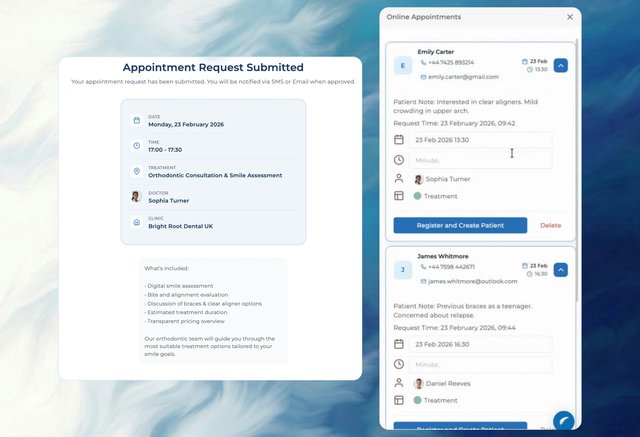Screen dimensions: 640x437
Task: Click 'Digital smile assessment' list item
Action: [179, 286]
